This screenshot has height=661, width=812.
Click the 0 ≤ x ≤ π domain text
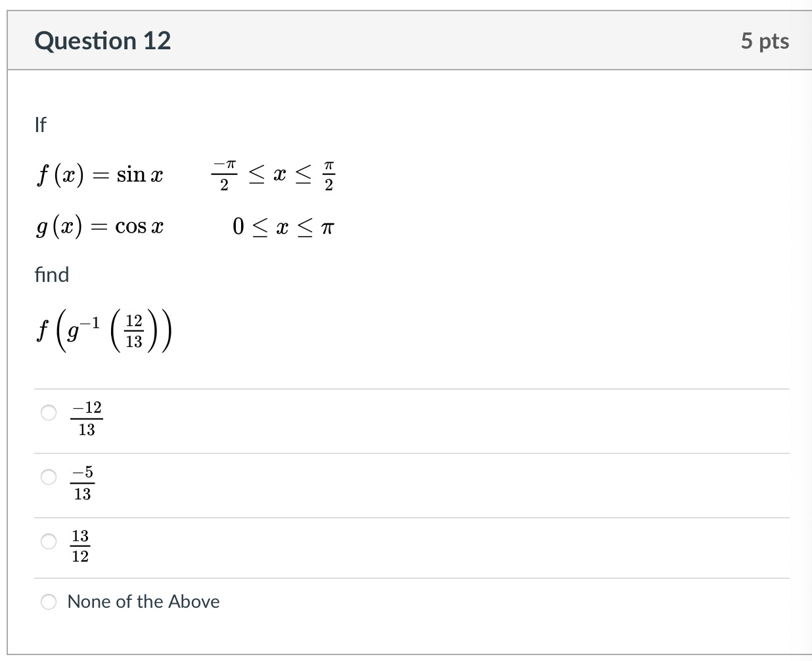(x=282, y=226)
